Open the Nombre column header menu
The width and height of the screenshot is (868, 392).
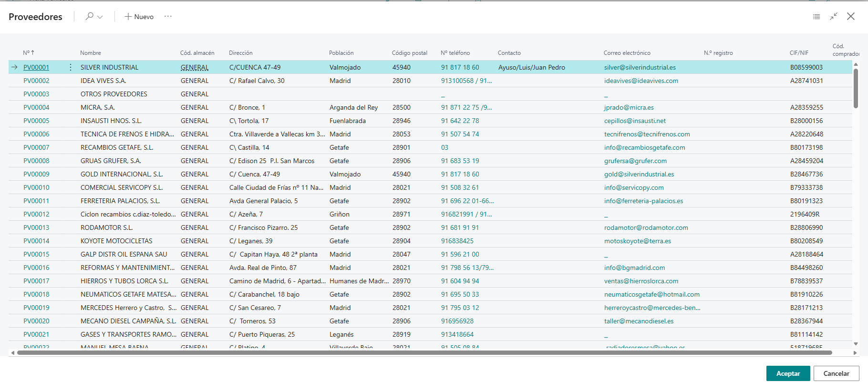point(91,53)
